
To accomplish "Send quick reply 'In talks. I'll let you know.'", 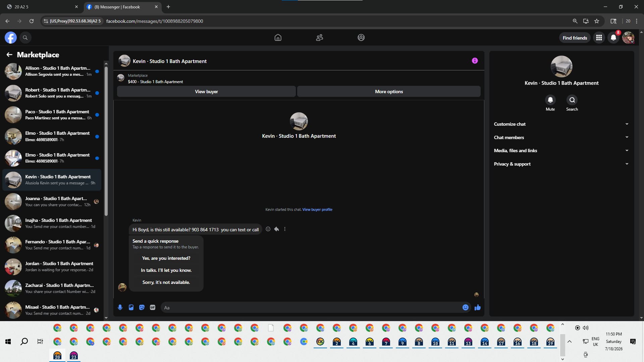I will (x=166, y=270).
